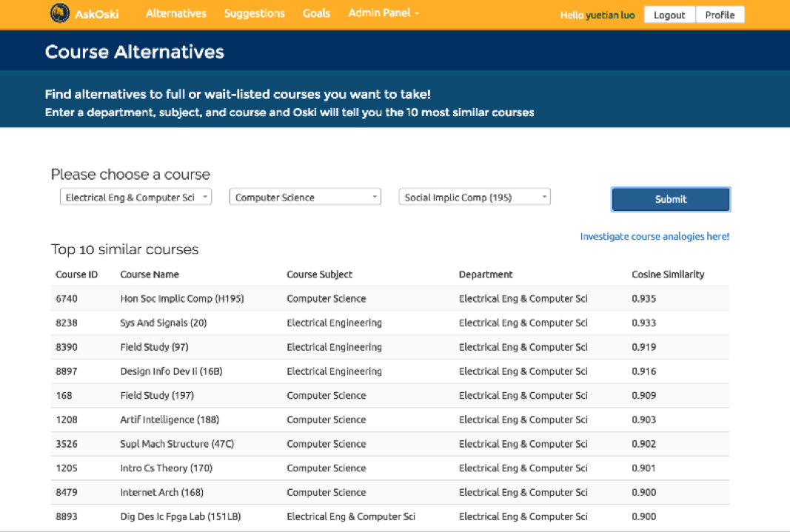The image size is (790, 532).
Task: Open the Goals nav item
Action: (316, 13)
